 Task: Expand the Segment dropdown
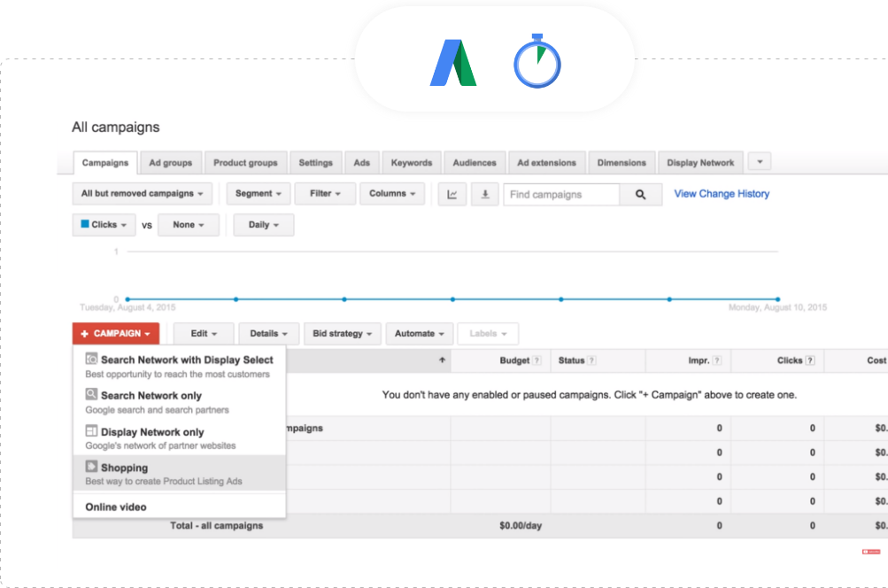coord(259,194)
